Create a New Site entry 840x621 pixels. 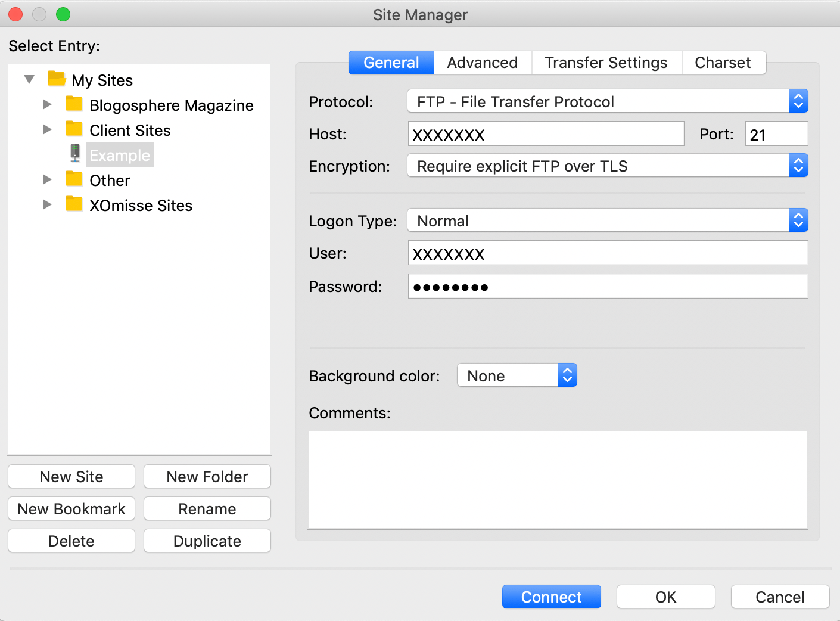pos(71,476)
